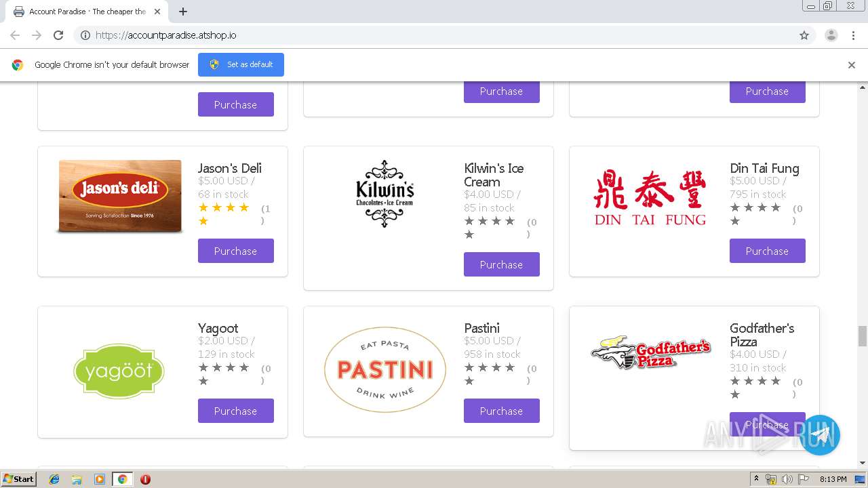868x488 pixels.
Task: Purchase the Kilwin's Ice Cream account
Action: pos(502,264)
